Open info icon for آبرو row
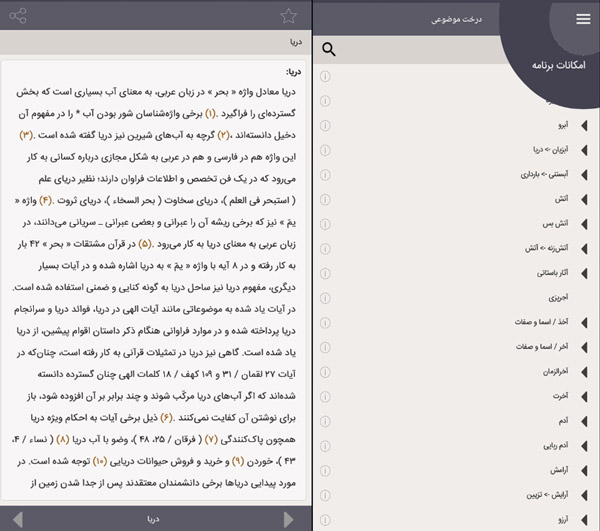 coord(325,125)
